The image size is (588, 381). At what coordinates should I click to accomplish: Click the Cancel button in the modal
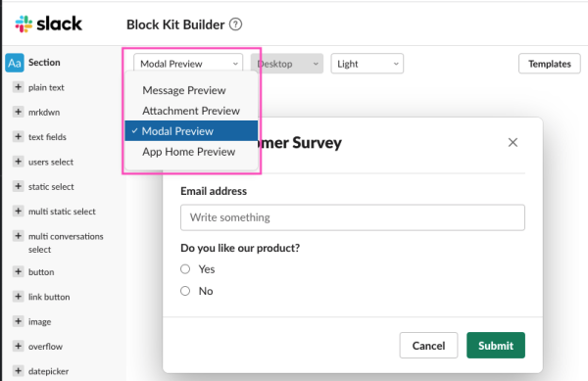tap(428, 346)
